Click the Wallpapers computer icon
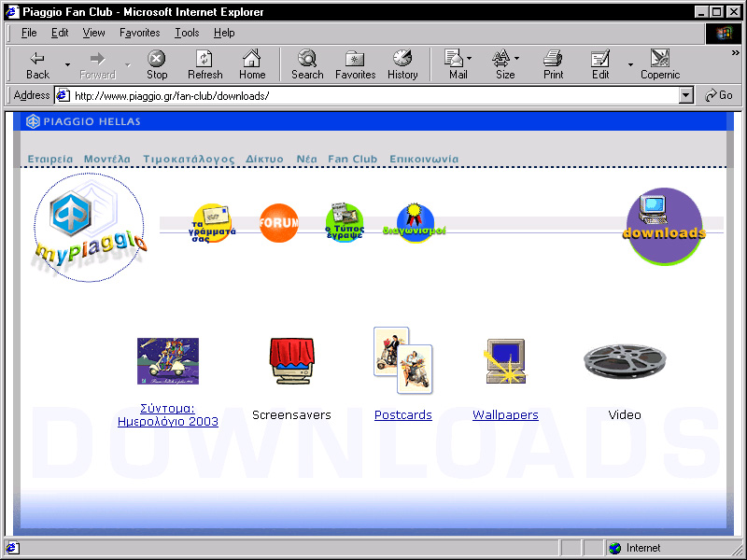Screen dimensions: 747x560 (x=505, y=361)
